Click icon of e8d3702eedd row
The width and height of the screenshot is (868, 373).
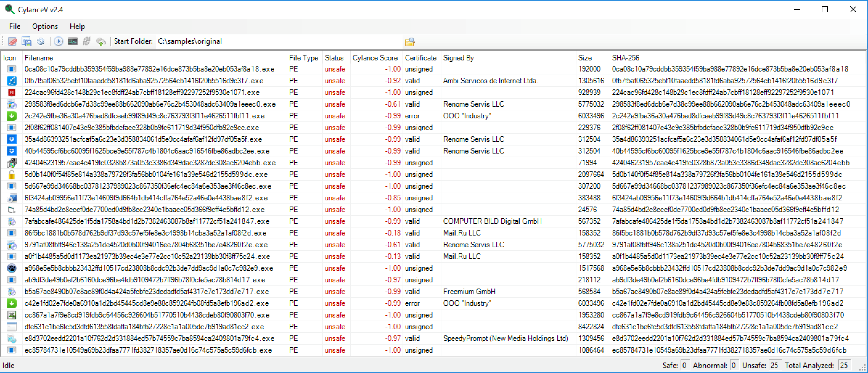point(11,338)
